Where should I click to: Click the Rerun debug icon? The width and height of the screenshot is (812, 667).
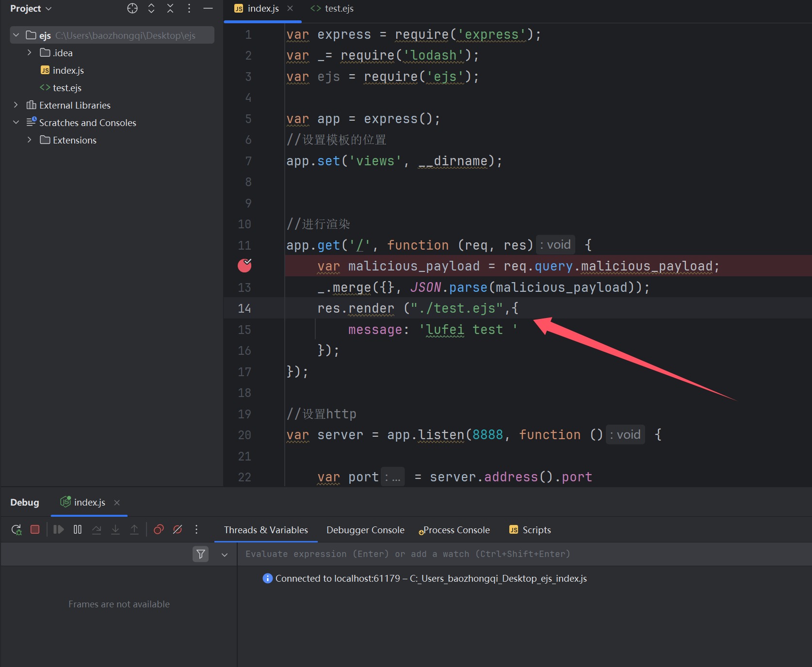(16, 529)
